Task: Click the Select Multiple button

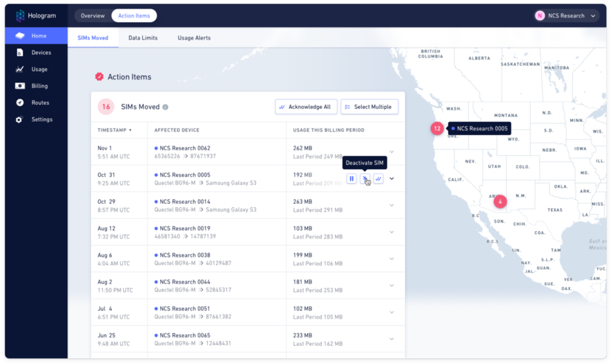Action: click(x=369, y=107)
